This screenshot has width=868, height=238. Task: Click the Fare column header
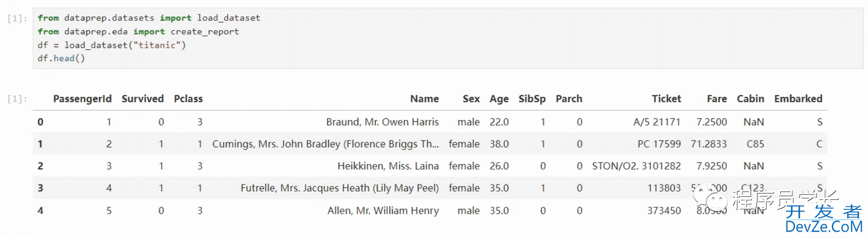717,99
